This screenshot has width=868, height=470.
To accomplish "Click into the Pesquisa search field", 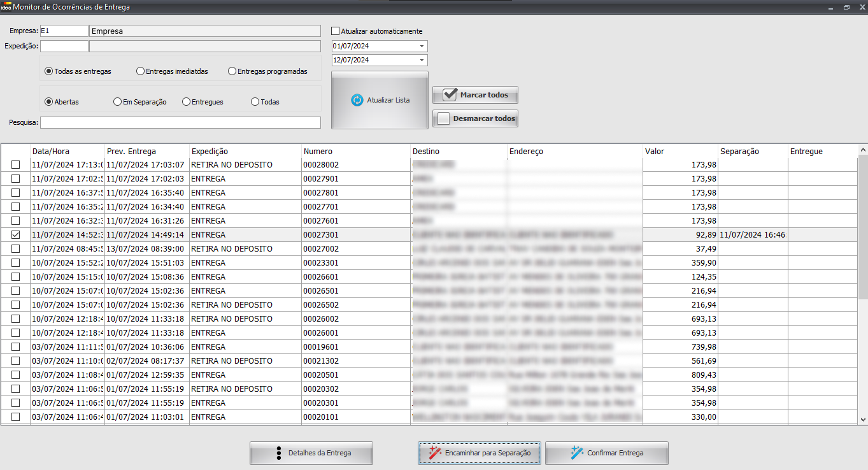I will 180,122.
